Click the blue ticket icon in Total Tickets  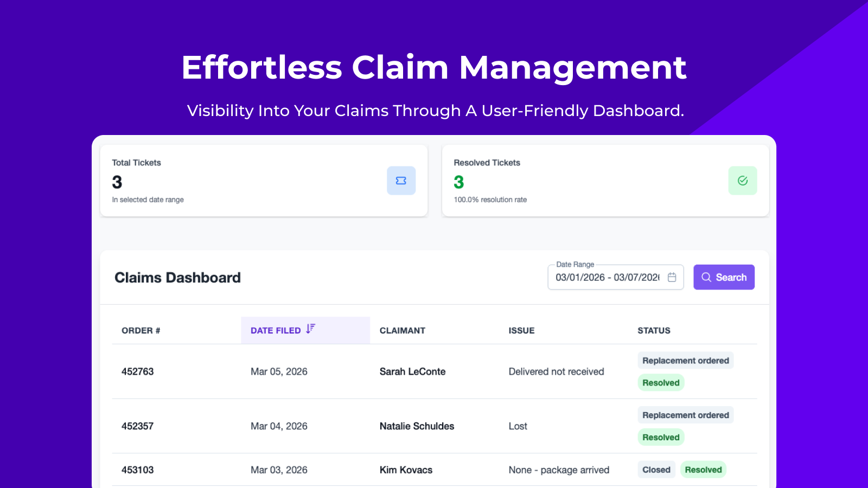(401, 181)
